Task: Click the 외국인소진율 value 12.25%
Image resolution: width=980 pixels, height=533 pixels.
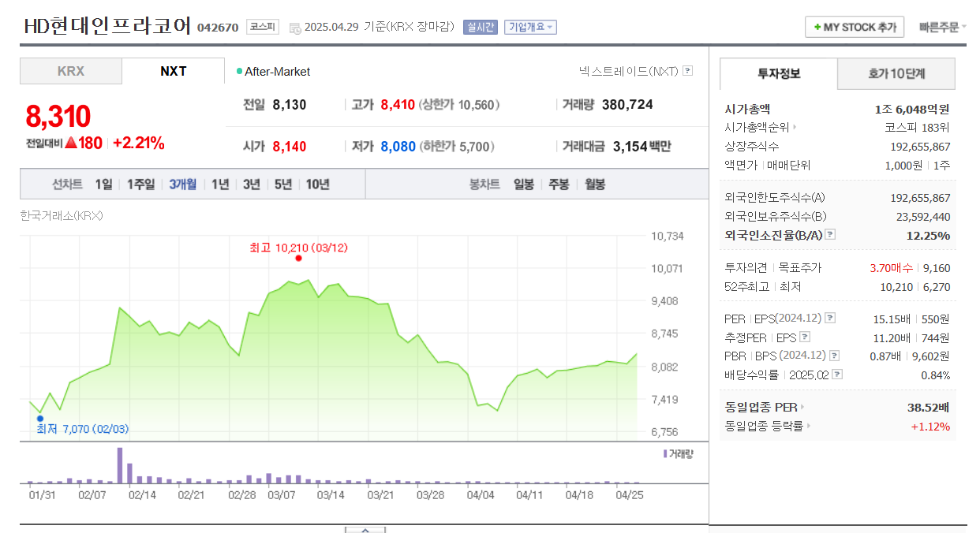Action: click(928, 235)
